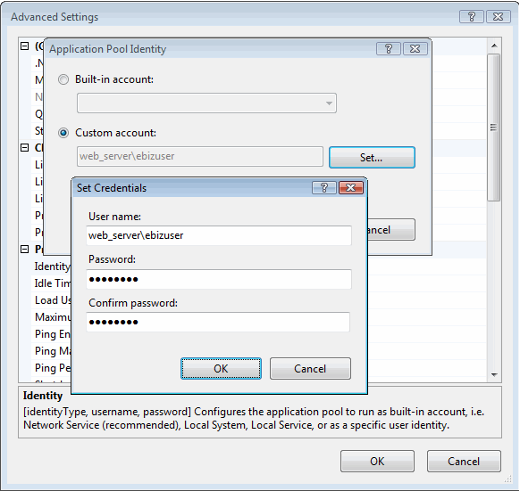Collapse the CPU category section
Screen dimensions: 519x493
[25, 148]
